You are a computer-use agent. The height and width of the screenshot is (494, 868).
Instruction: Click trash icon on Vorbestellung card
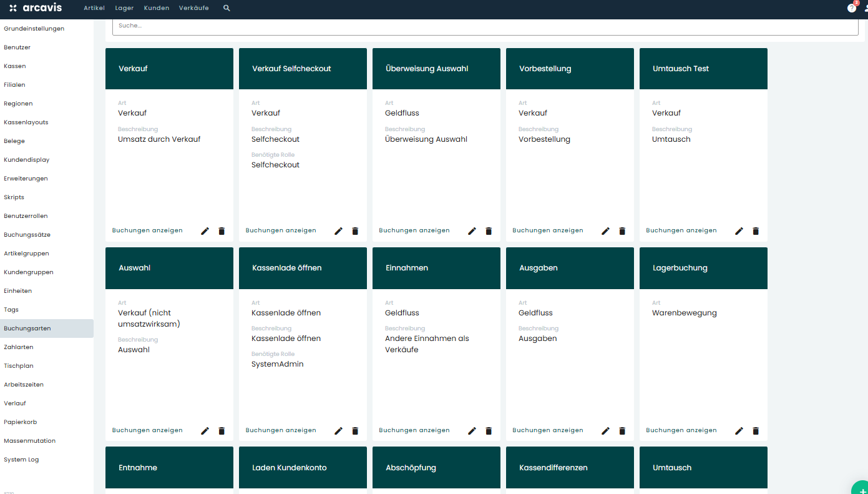point(622,231)
